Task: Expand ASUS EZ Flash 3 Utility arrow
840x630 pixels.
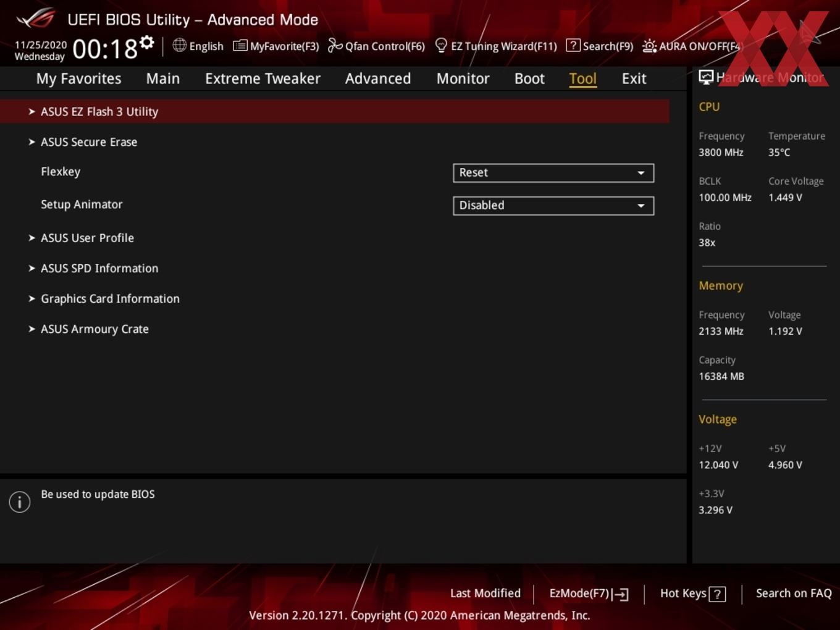Action: [x=31, y=112]
